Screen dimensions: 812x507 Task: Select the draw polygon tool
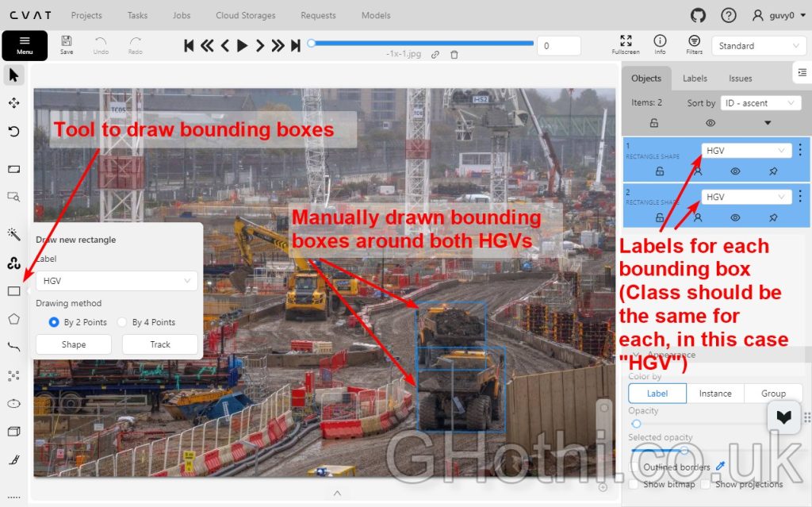coord(13,319)
